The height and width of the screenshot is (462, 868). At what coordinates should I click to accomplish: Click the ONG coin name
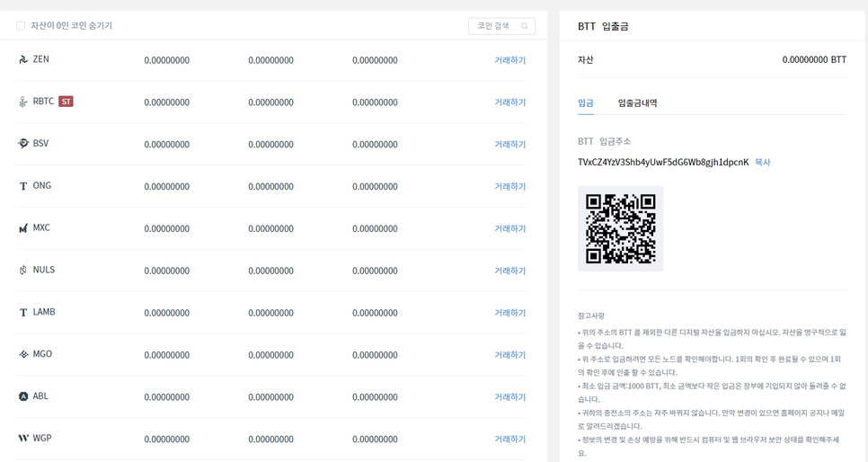[x=42, y=185]
